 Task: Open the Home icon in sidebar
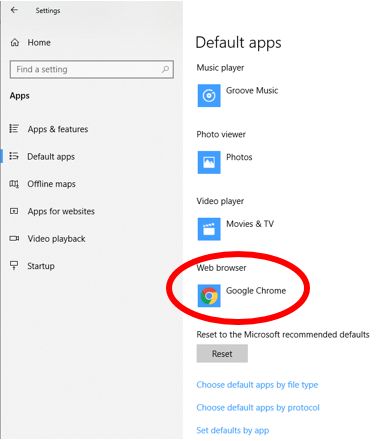(15, 43)
